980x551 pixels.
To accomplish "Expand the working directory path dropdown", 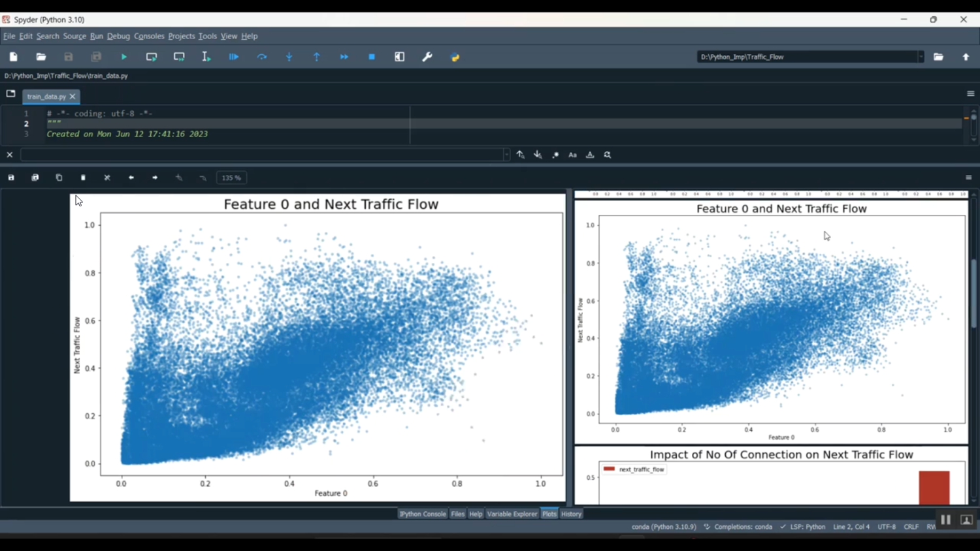I will pyautogui.click(x=921, y=57).
